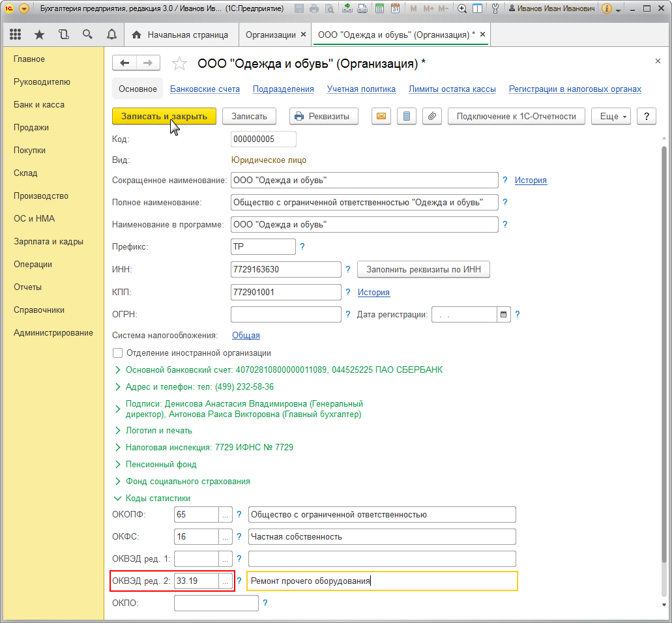
Task: Open the service tools wrench icon
Action: click(495, 8)
